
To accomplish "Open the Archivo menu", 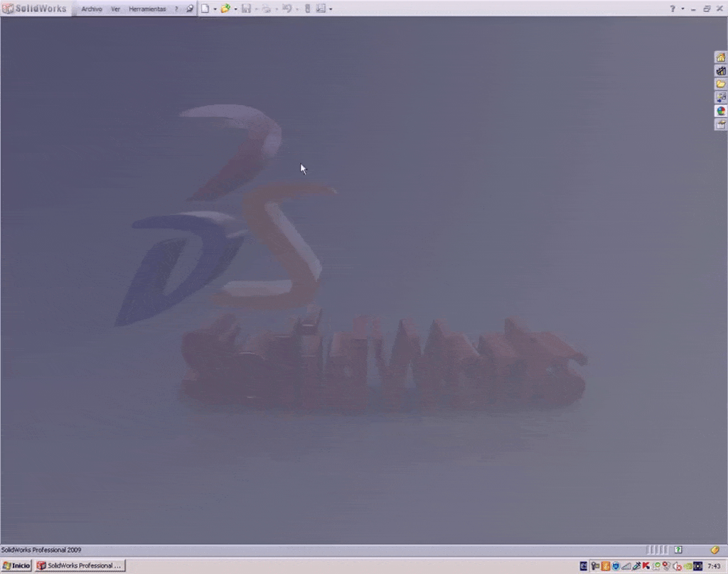I will (92, 9).
